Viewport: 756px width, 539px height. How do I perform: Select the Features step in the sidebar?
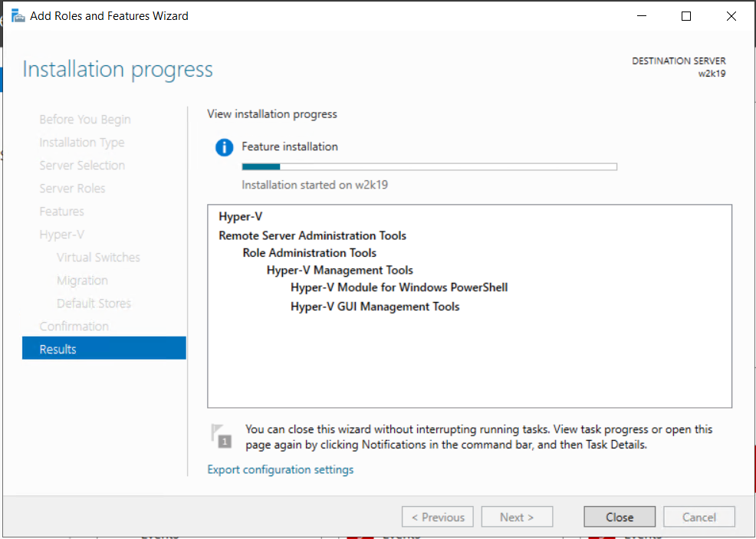(x=61, y=212)
